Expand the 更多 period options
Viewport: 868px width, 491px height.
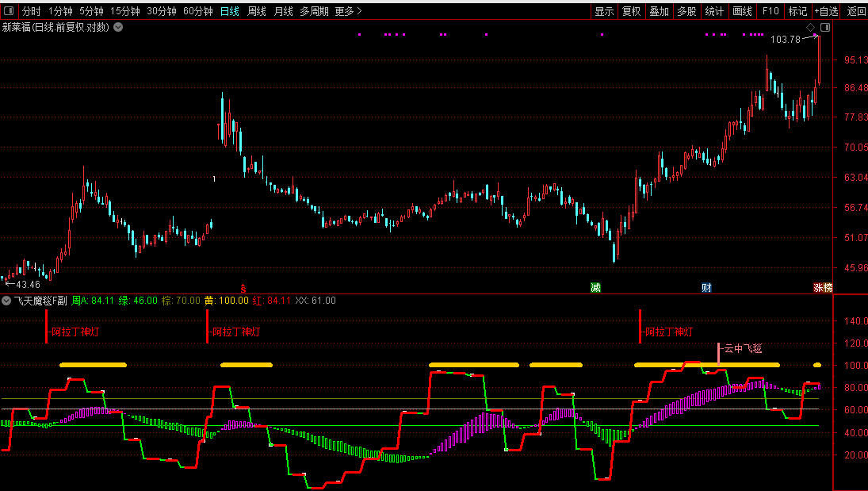tap(348, 11)
